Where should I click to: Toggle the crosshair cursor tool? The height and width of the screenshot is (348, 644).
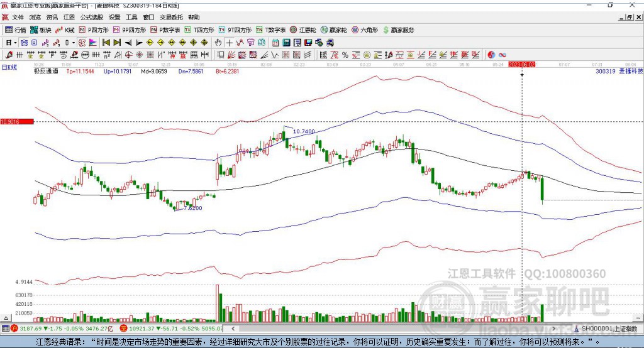click(x=229, y=43)
